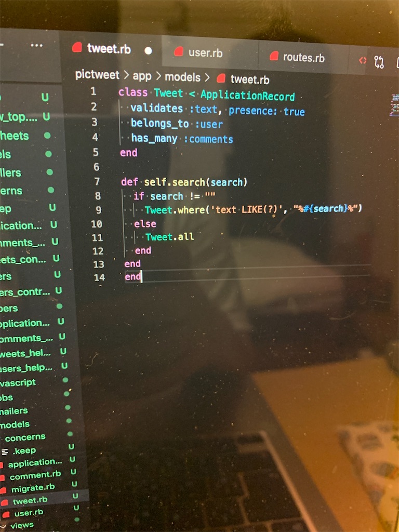Click 'ApplicationRecord' in line 1
This screenshot has height=532, width=399.
(247, 96)
